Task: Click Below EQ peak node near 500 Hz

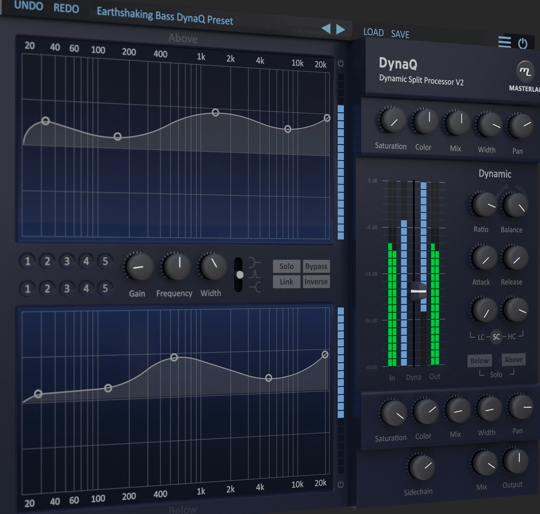Action: tap(174, 357)
